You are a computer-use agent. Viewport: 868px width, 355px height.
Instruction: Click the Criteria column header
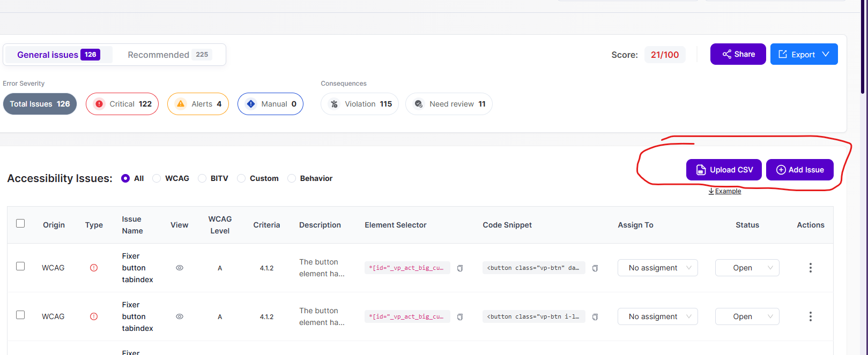pyautogui.click(x=266, y=225)
